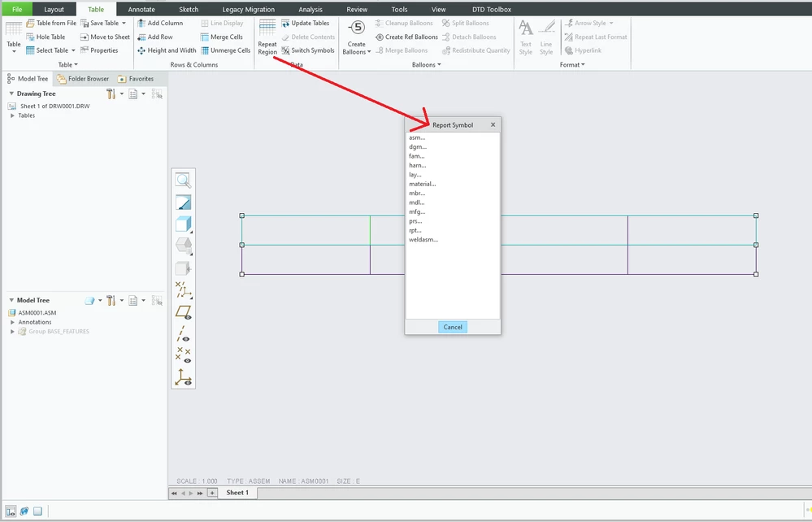Expand the Table group menu

(67, 65)
